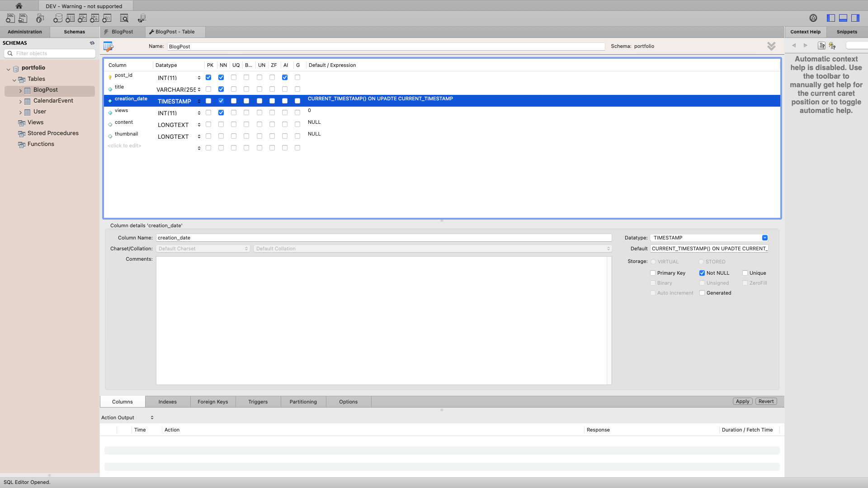Open a SQL script file
Screen dimensions: 868x488
click(x=23, y=18)
